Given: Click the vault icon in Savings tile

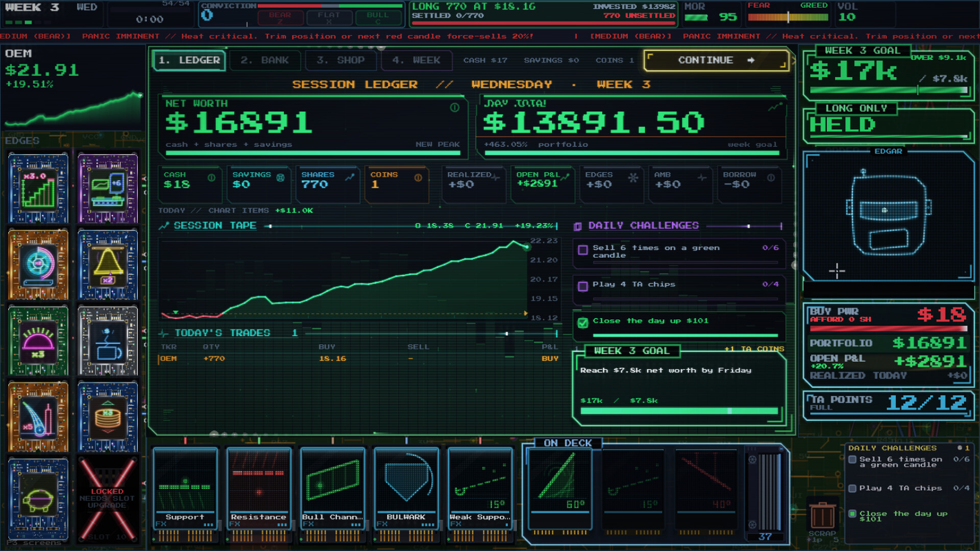Looking at the screenshot, I should pos(280,178).
